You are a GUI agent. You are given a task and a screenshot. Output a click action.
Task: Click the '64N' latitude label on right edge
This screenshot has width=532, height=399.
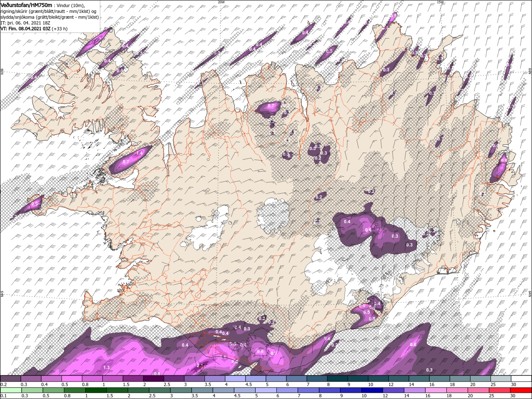coord(530,293)
